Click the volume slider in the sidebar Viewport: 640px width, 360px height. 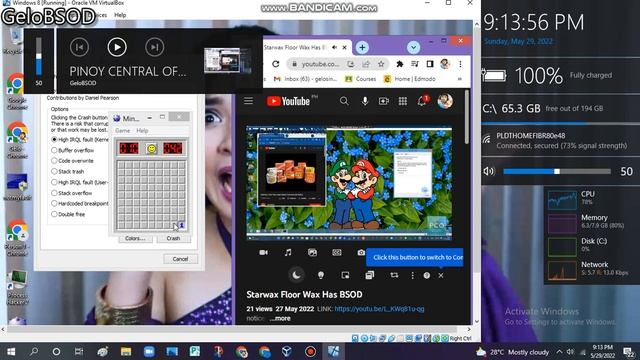pos(557,171)
